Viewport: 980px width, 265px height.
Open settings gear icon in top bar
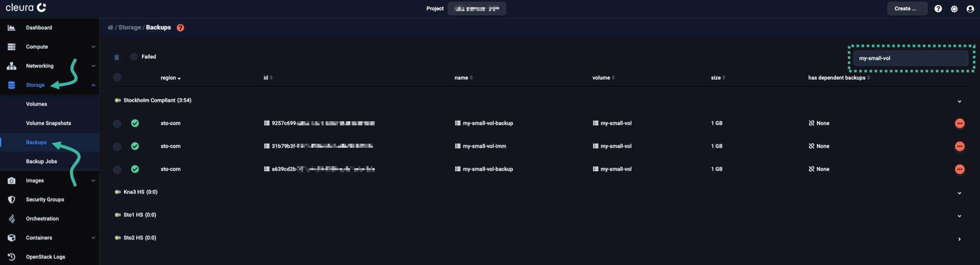click(954, 9)
